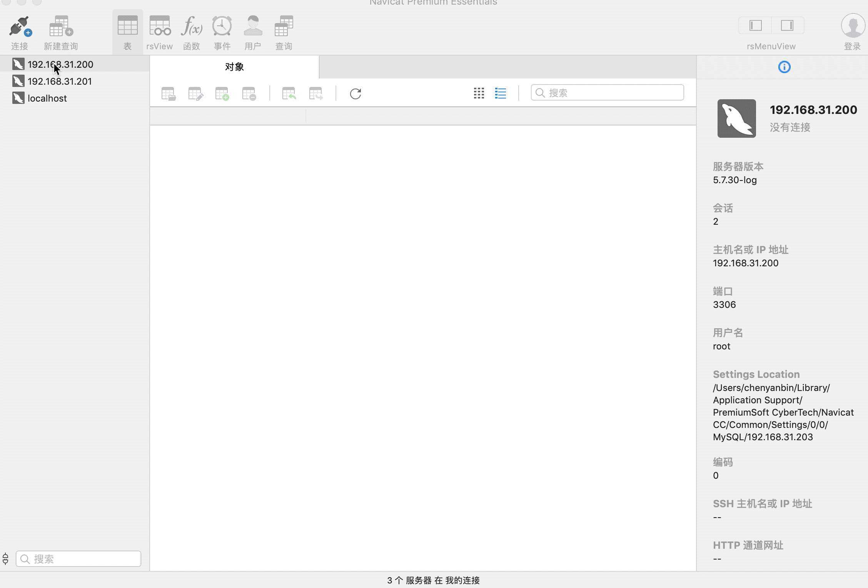
Task: Click the 192.168.31.200 title in info panel
Action: pyautogui.click(x=813, y=110)
